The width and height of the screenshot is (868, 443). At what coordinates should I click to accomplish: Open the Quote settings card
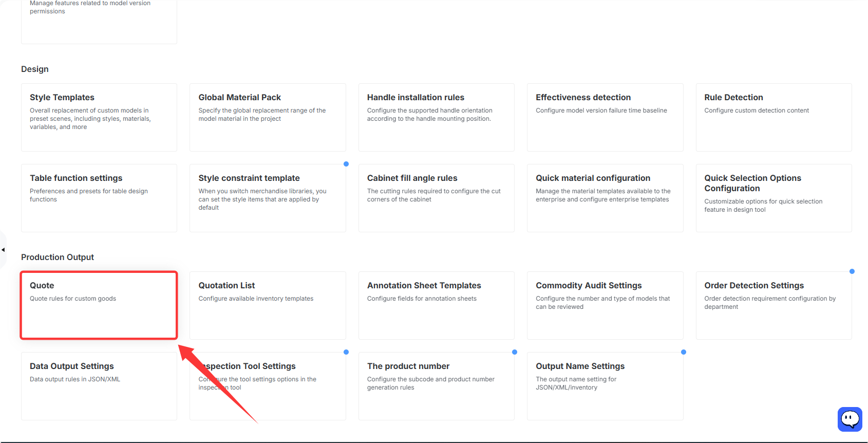(x=99, y=305)
